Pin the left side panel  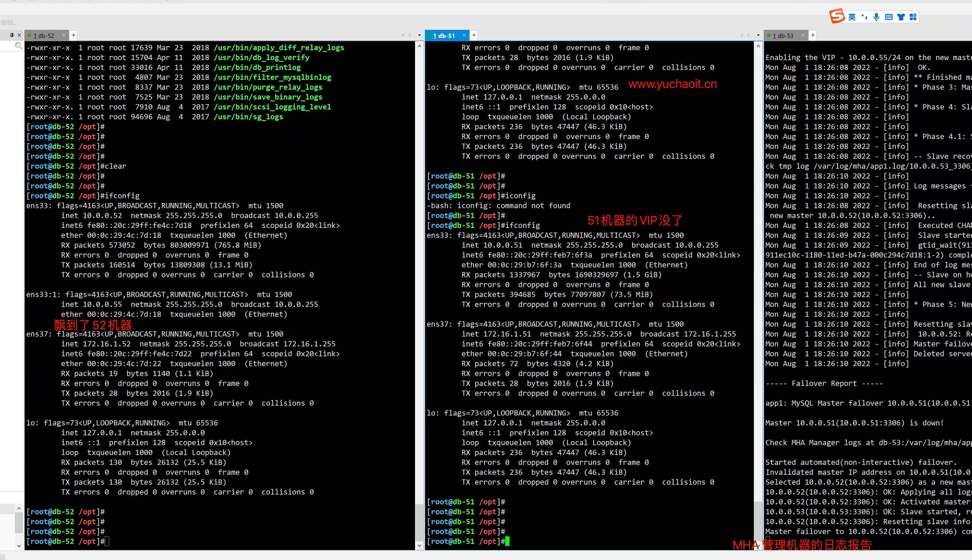coord(12,35)
